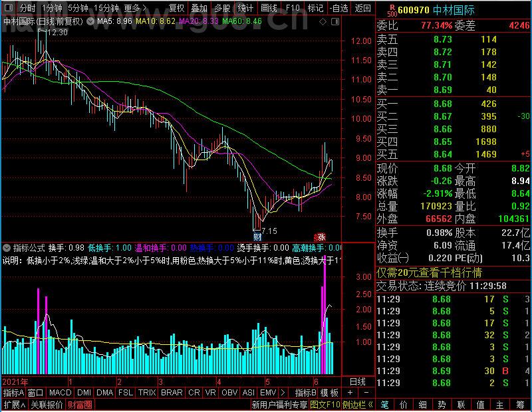The height and width of the screenshot is (412, 532).
Task: Select the 筹 chip-distribution tab
Action: click(x=521, y=405)
